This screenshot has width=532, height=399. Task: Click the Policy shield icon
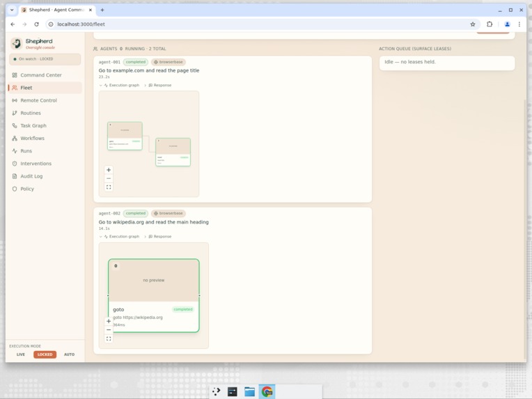click(15, 189)
